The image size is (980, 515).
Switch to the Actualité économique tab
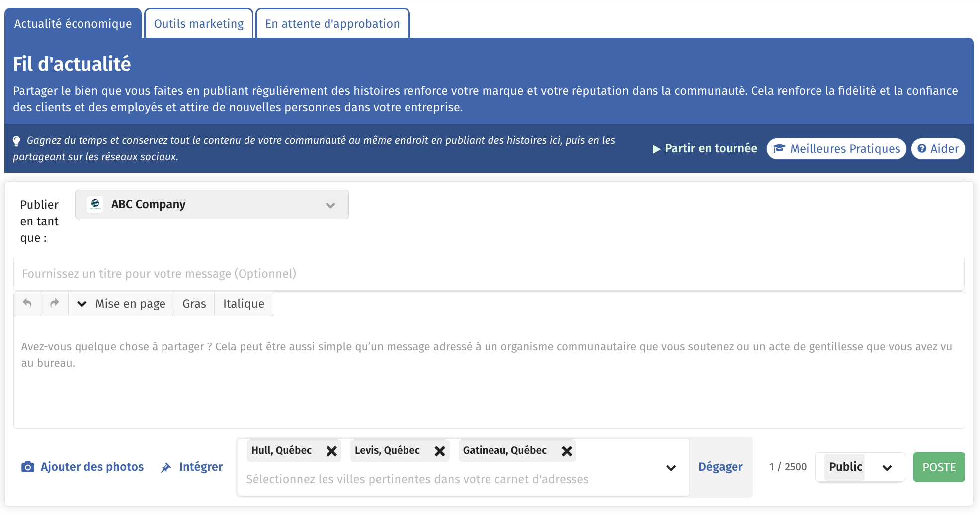click(x=73, y=23)
